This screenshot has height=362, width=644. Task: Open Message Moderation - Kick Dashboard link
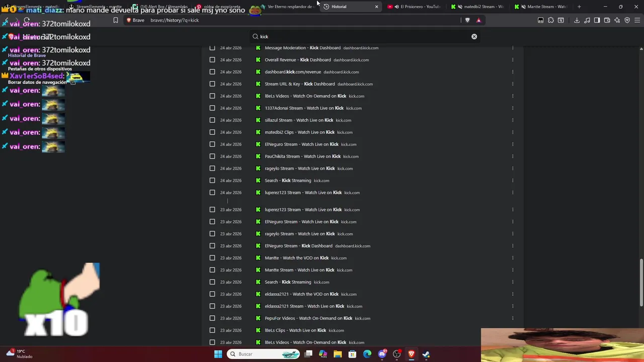point(302,48)
